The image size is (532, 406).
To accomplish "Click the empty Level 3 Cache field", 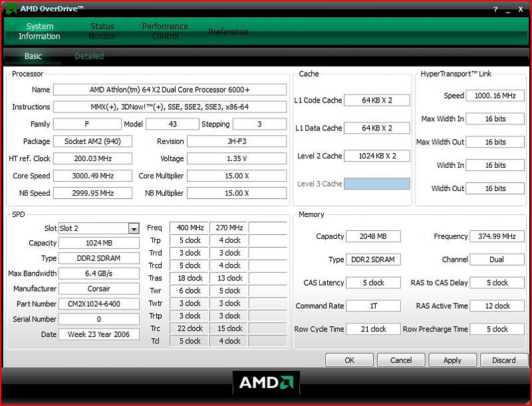I will 377,184.
